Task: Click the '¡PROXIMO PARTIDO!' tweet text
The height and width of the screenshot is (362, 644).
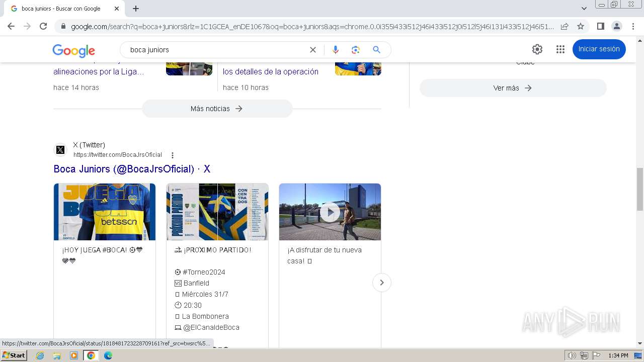Action: (x=213, y=250)
